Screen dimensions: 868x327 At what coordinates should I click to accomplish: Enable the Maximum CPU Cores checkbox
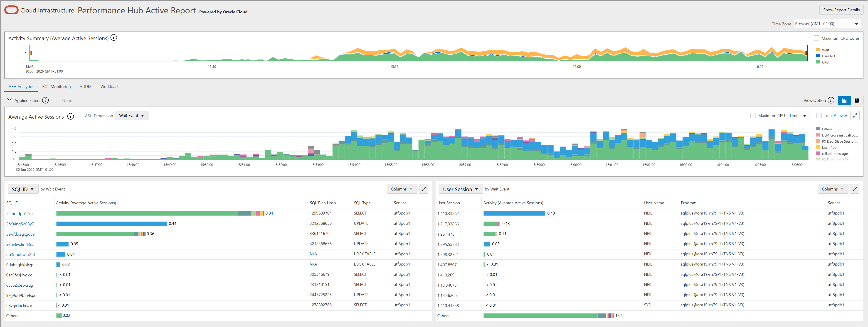(x=816, y=38)
